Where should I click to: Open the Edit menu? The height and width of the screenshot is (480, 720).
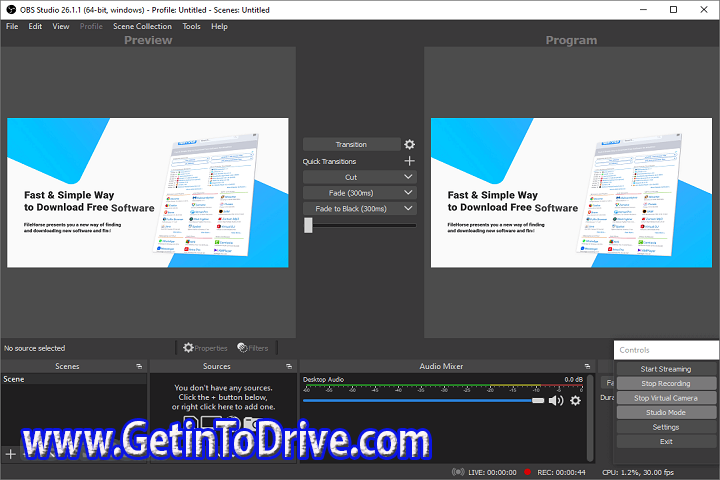[35, 26]
